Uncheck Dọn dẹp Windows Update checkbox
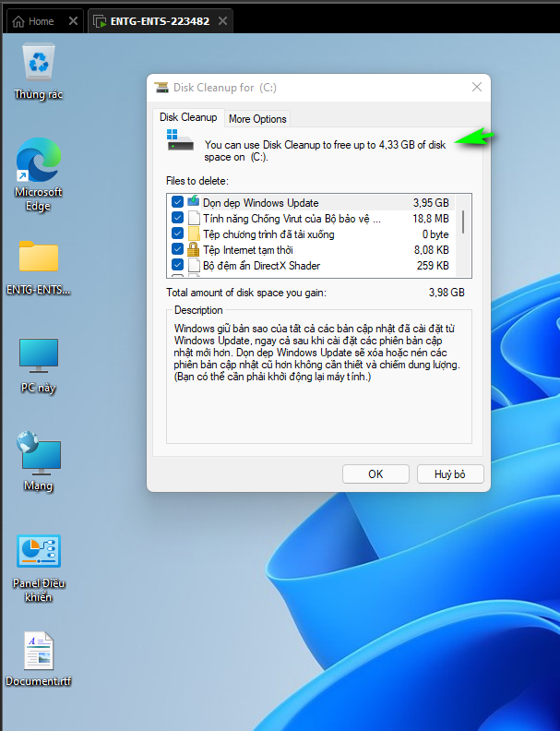Viewport: 560px width, 731px height. click(x=177, y=202)
